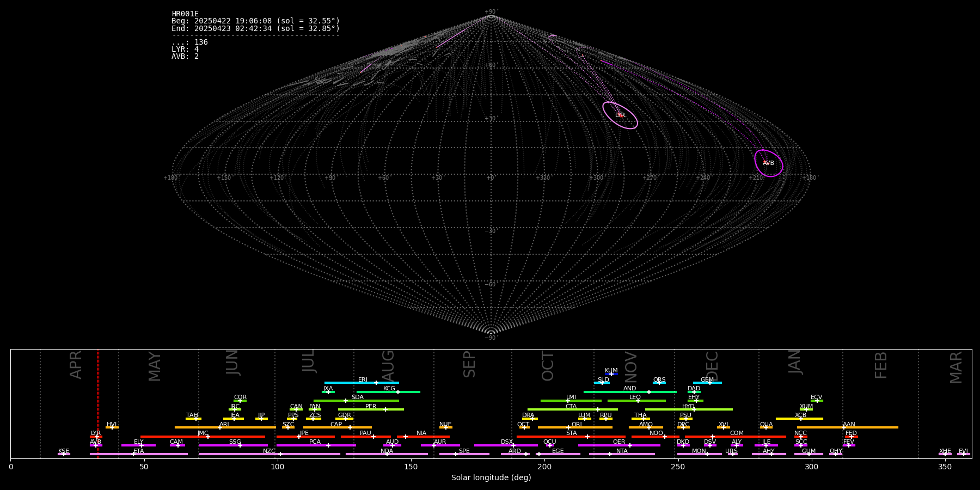Click the KCG shower label
The image size is (980, 490).
tap(389, 389)
